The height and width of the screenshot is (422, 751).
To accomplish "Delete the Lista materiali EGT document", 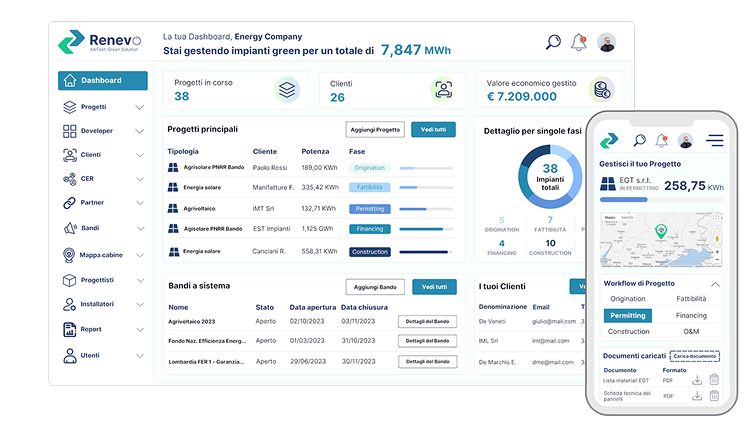I will point(714,380).
